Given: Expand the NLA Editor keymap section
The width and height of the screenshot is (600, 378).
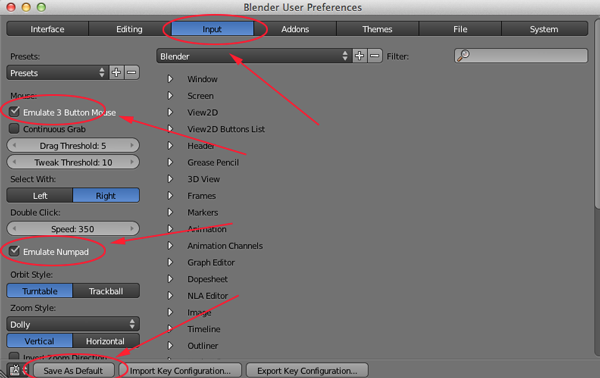Looking at the screenshot, I should 170,295.
